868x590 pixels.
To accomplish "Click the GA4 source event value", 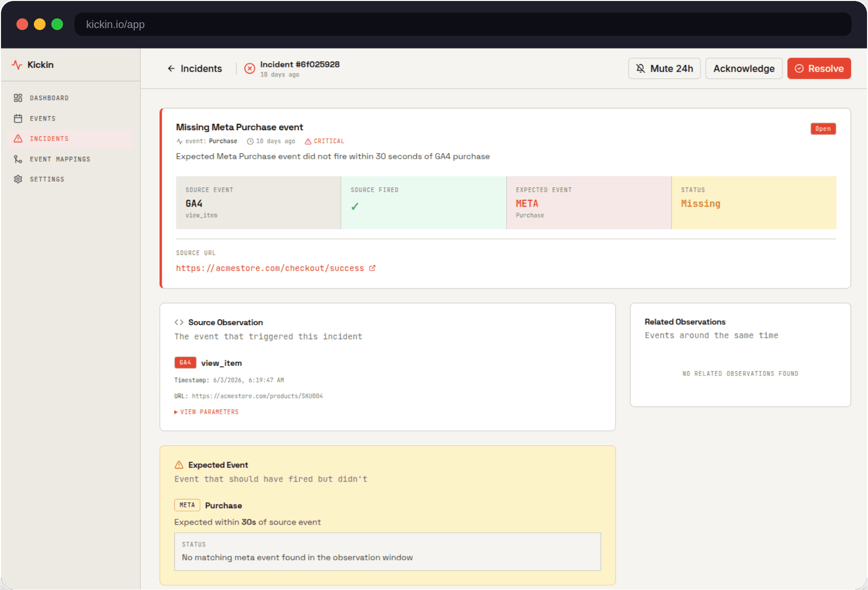I will pos(194,204).
